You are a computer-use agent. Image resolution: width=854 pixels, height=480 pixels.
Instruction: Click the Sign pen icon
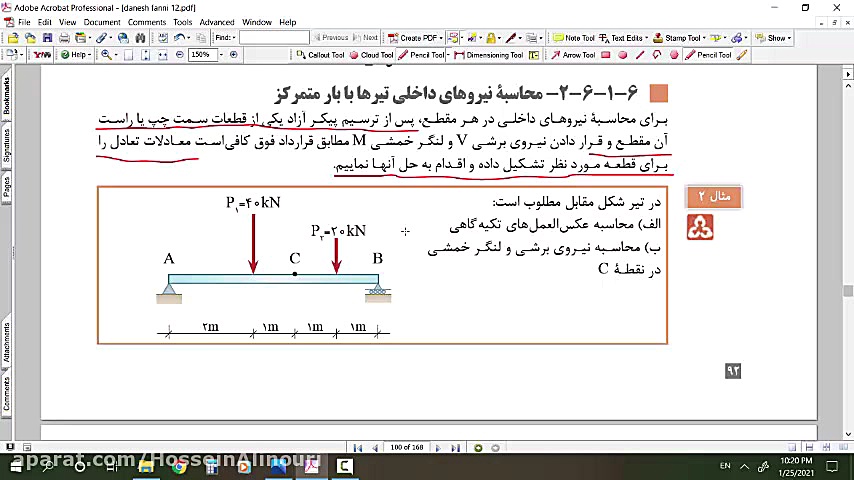(x=510, y=38)
